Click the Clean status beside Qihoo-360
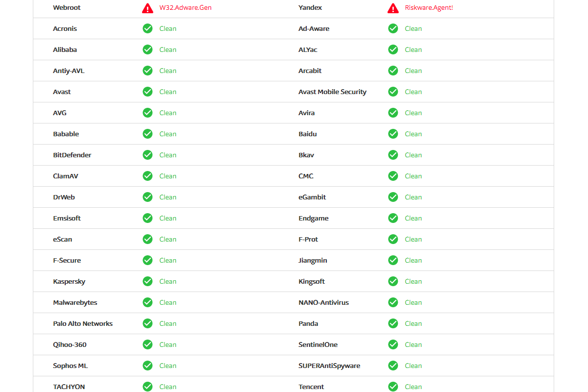 (168, 344)
